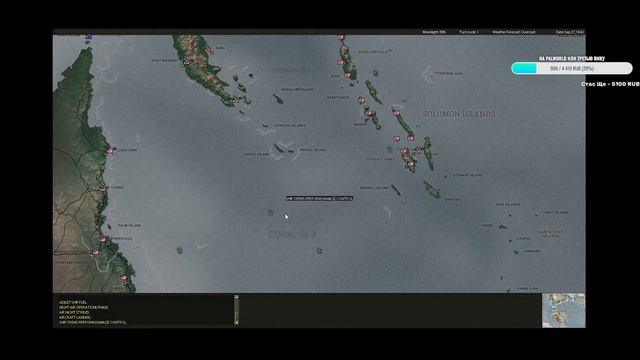Select the blue marker in the map's top-left corner

(x=89, y=37)
